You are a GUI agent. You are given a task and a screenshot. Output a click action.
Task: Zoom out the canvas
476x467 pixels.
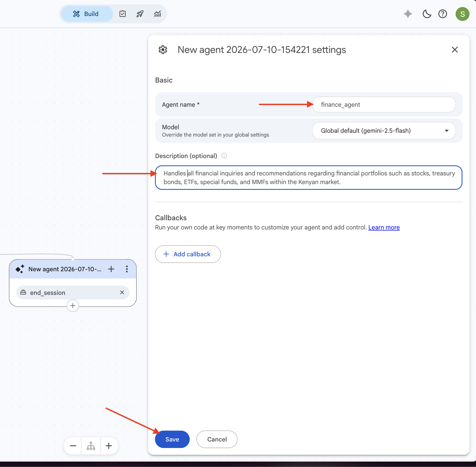73,446
